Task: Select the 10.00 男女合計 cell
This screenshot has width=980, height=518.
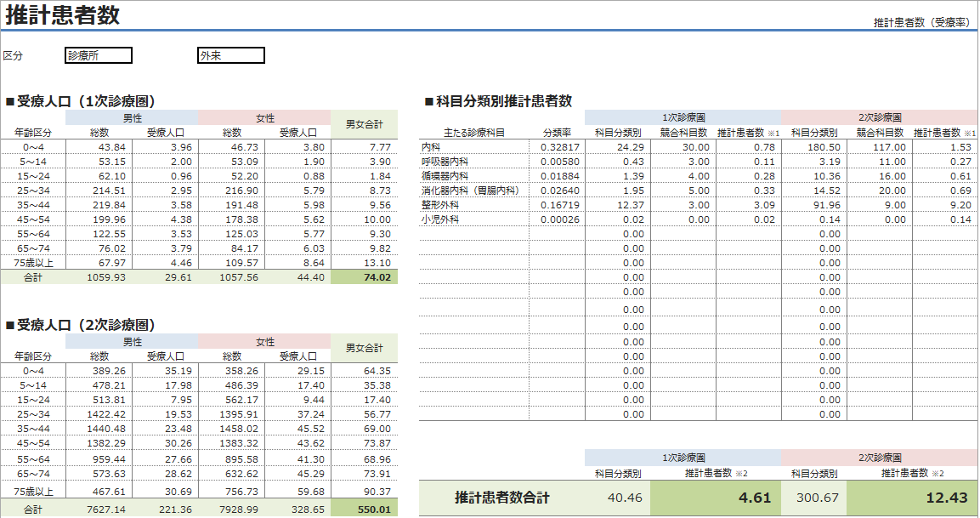Action: (365, 219)
